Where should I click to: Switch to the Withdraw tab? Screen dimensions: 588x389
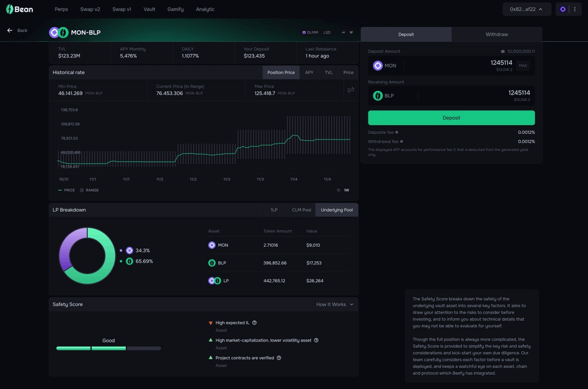pos(497,34)
